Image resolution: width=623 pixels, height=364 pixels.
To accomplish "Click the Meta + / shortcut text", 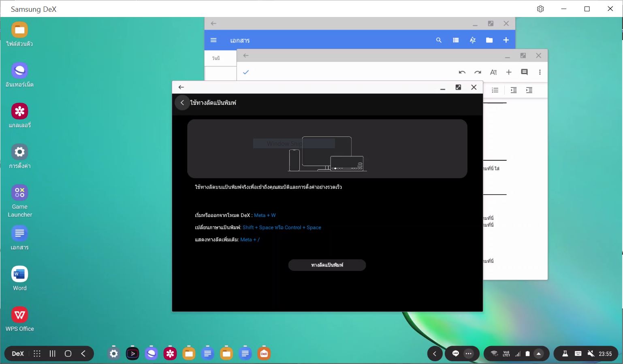I will click(x=250, y=240).
